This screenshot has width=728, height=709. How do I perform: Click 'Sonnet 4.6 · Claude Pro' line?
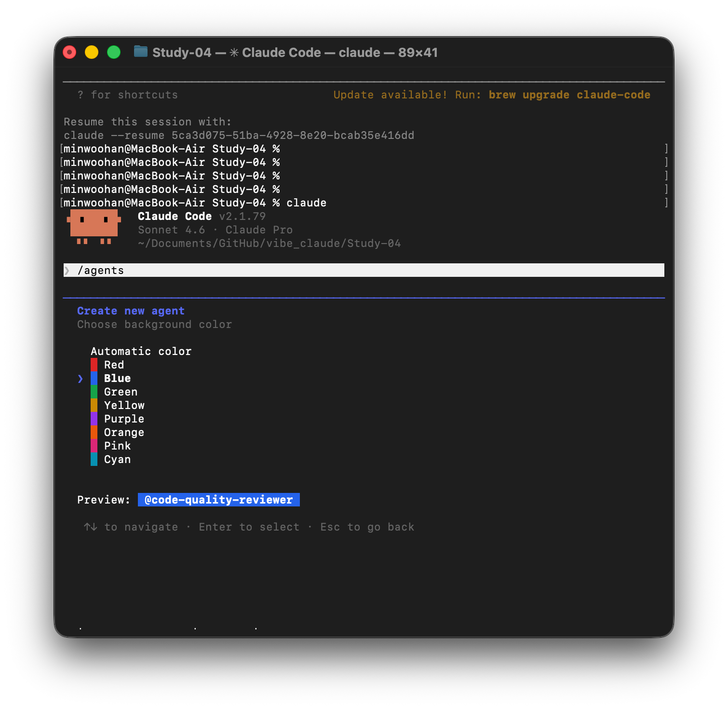click(x=216, y=230)
